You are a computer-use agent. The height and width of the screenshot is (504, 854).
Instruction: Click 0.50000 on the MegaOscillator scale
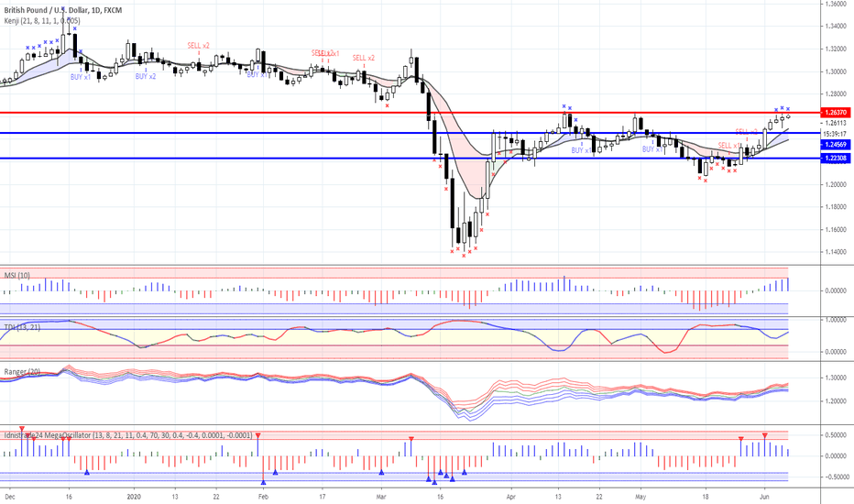[836, 435]
